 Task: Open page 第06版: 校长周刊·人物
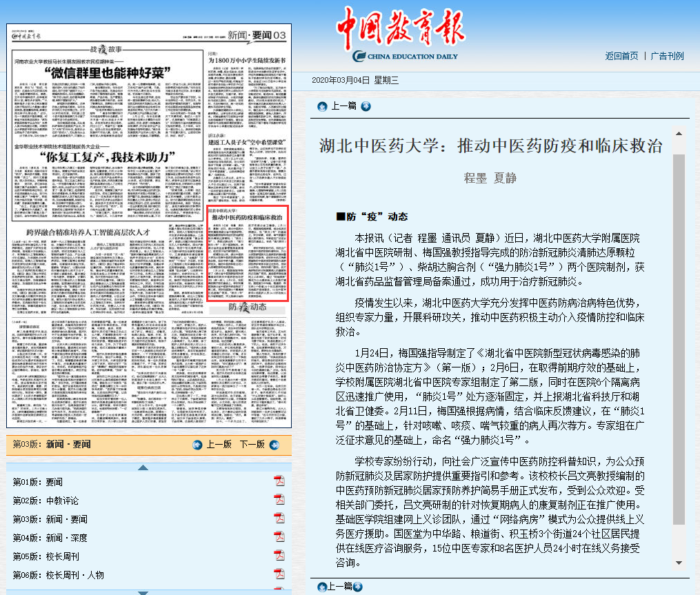point(59,576)
